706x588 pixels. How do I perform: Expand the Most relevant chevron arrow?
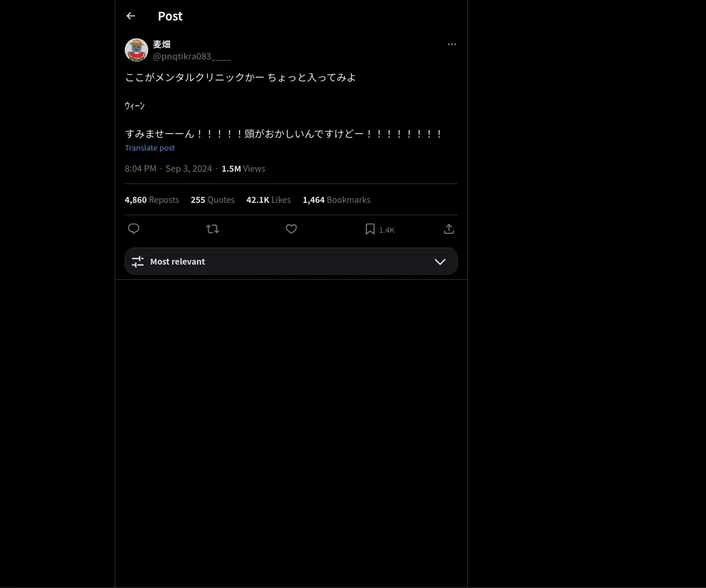440,262
